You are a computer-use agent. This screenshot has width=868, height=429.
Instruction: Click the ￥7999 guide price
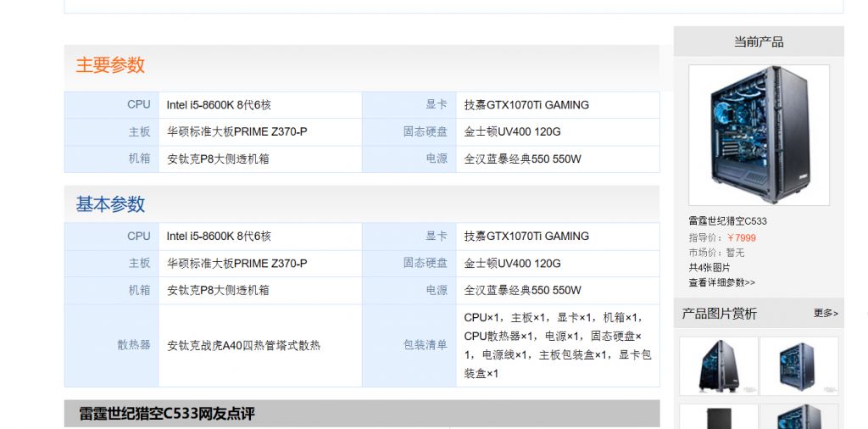click(741, 238)
